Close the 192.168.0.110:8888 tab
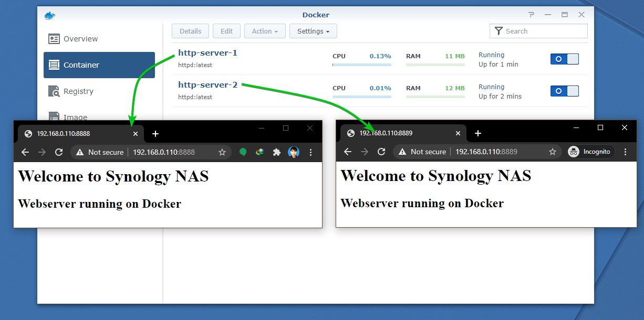 point(136,134)
